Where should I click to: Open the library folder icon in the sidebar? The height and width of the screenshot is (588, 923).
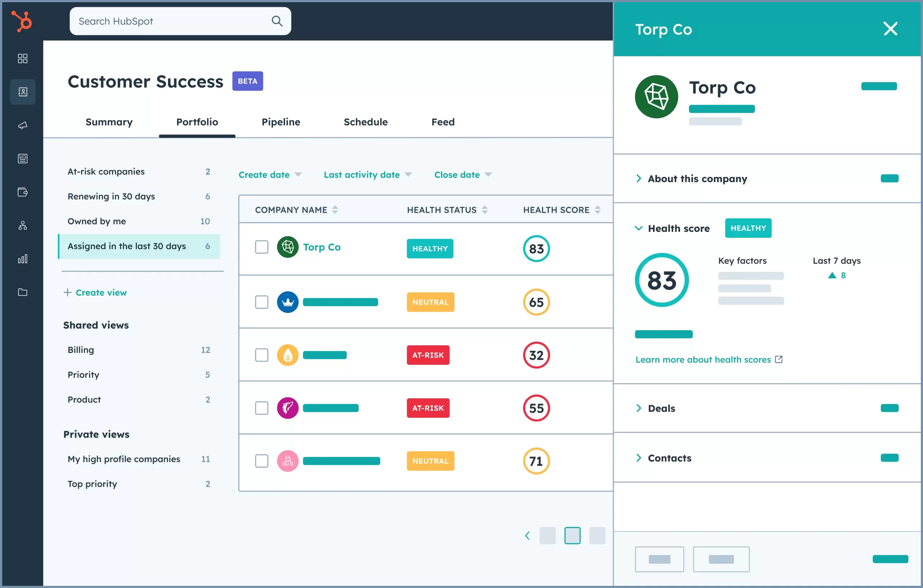click(x=22, y=292)
